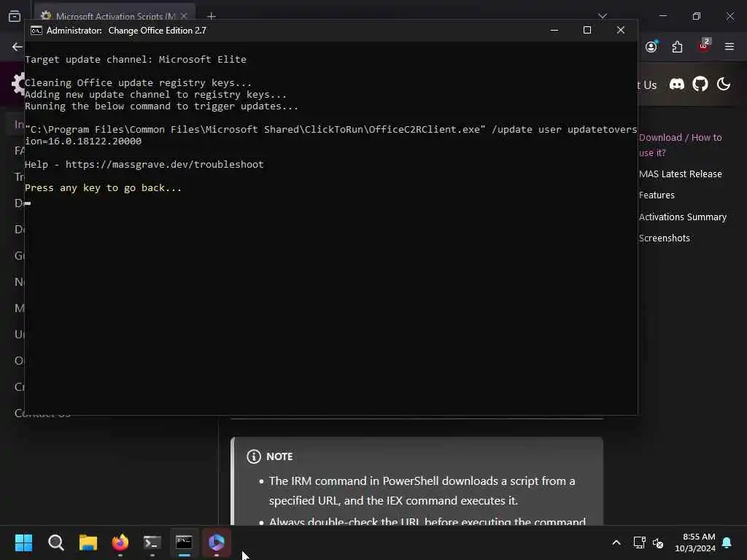
Task: Switch to Command Prompt taskbar icon
Action: pos(184,542)
